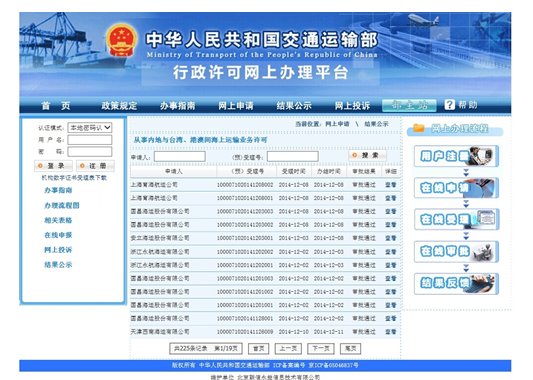Image resolution: width=533 pixels, height=380 pixels.
Task: Open the sidebar 办理流程图 link
Action: point(62,205)
